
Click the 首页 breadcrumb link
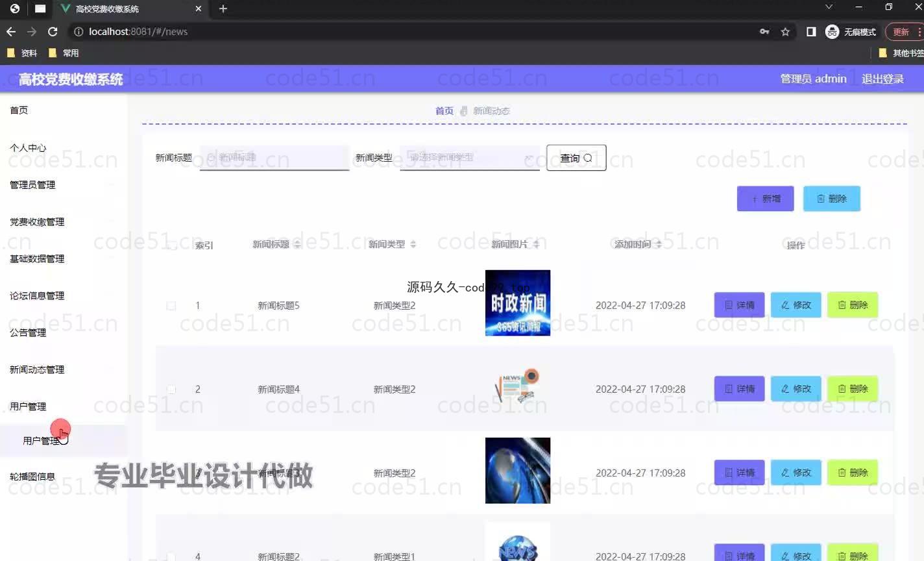[444, 111]
